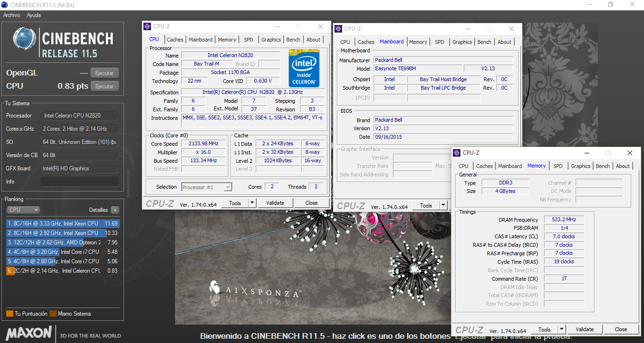This screenshot has height=343, width=644.
Task: Click Validate in Memory CPU-Z window
Action: pos(585,329)
